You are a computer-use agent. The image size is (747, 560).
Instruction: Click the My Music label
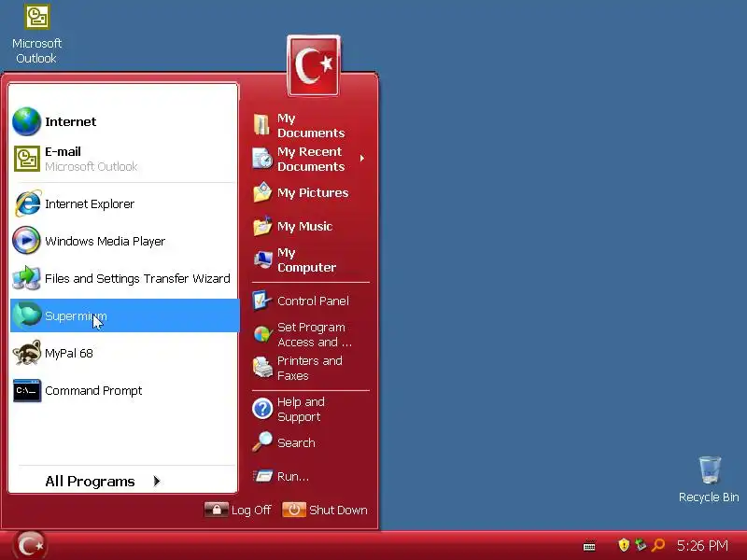point(305,226)
